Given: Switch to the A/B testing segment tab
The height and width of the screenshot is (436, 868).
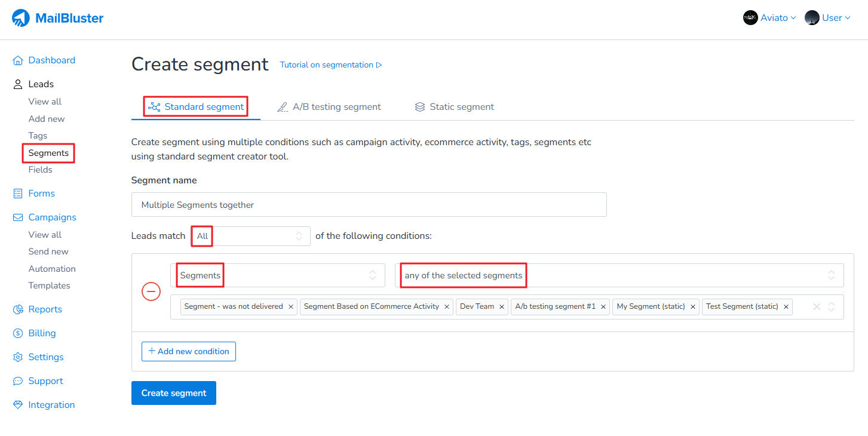Looking at the screenshot, I should (x=329, y=107).
